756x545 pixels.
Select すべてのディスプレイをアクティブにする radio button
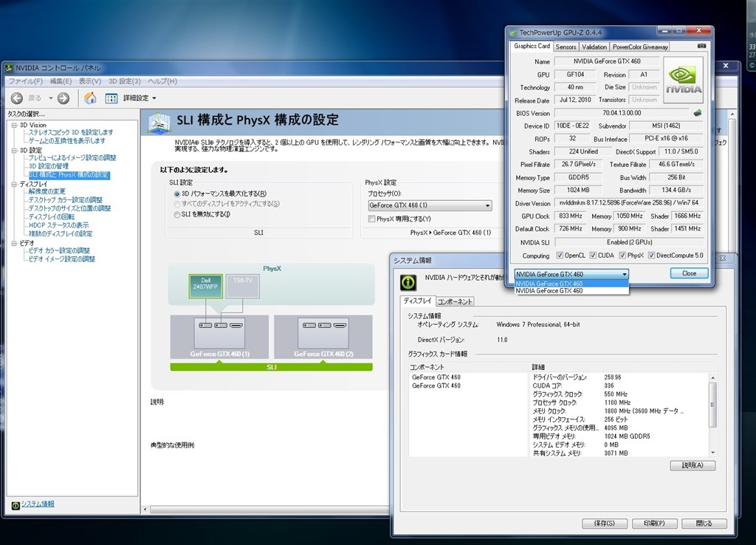(177, 204)
